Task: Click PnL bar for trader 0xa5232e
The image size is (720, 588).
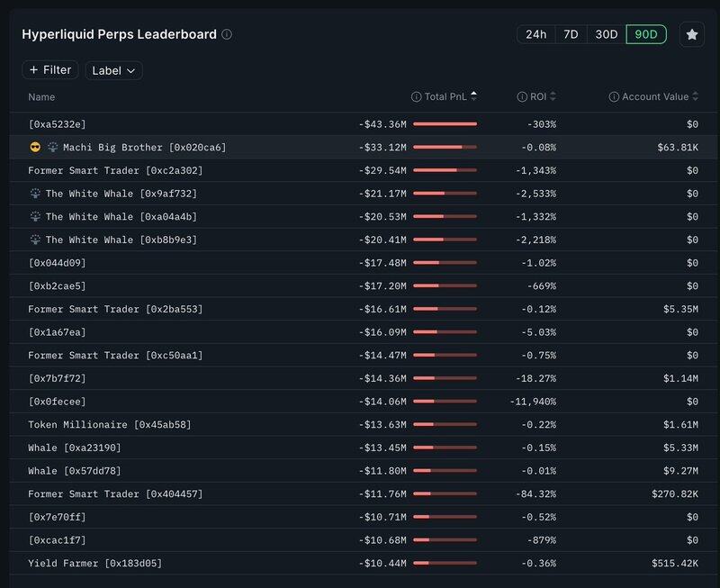Action: 445,123
